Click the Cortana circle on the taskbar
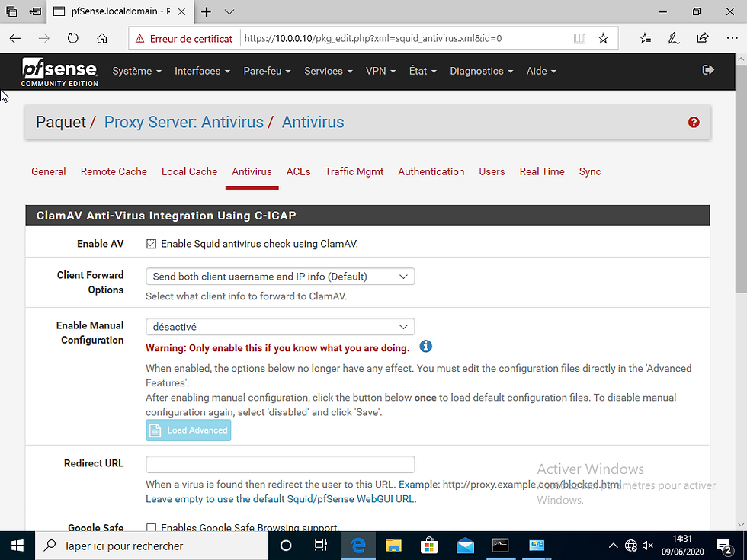This screenshot has height=560, width=747. (x=286, y=546)
